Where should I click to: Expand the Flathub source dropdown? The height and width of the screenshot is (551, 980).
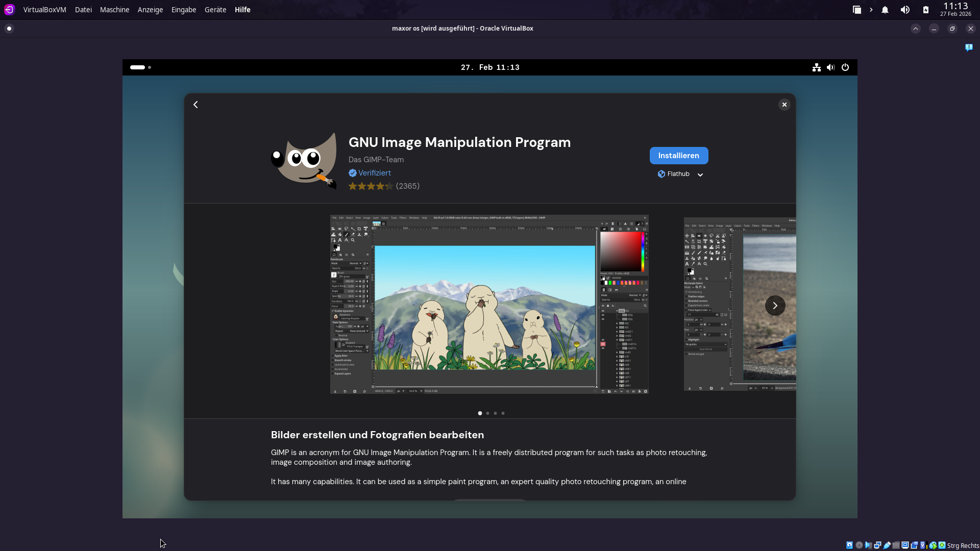pyautogui.click(x=700, y=174)
